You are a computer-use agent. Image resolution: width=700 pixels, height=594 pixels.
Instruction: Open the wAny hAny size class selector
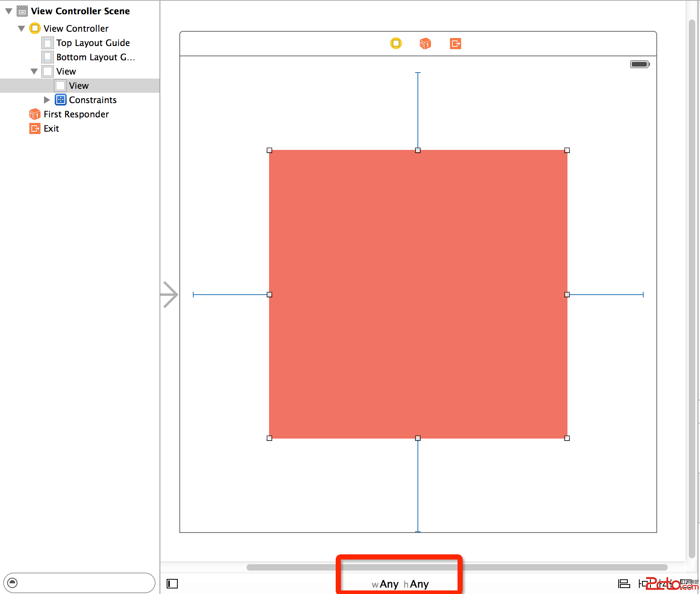tap(400, 584)
